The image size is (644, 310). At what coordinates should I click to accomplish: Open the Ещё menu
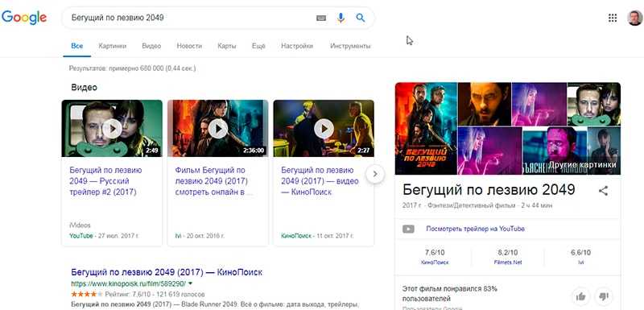258,46
